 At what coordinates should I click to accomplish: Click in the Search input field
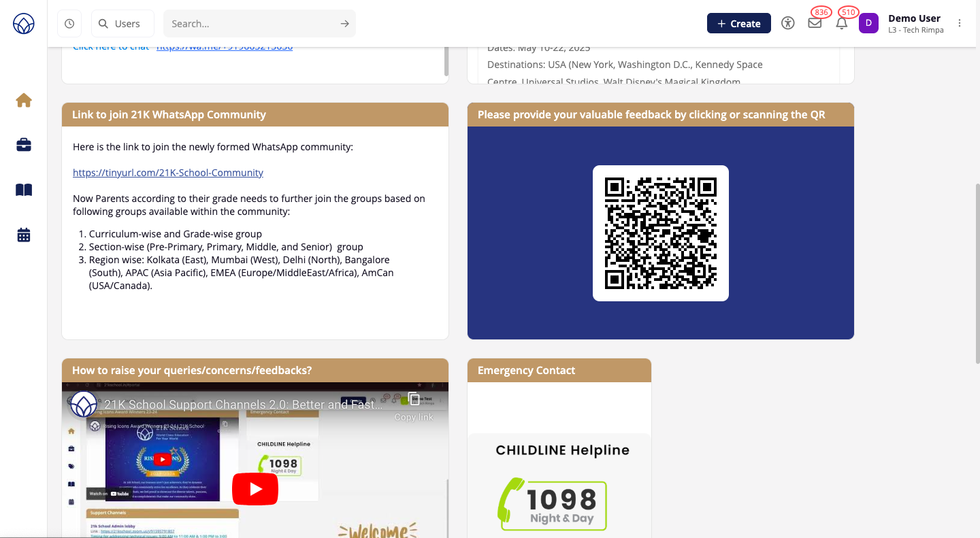252,24
